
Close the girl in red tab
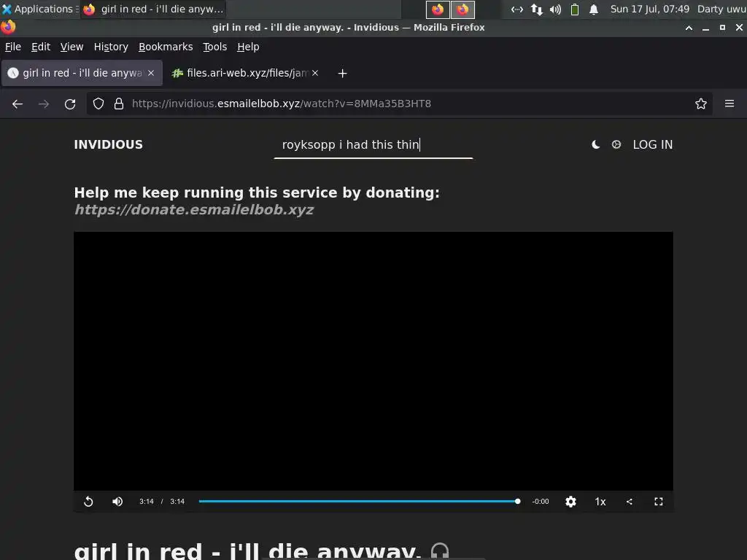point(151,73)
